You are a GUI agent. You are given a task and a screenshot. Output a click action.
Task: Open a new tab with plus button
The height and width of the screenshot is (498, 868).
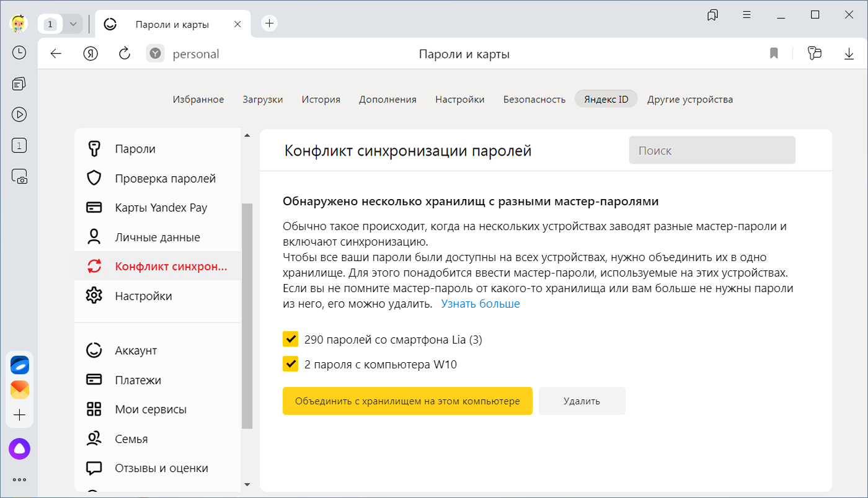pos(269,24)
